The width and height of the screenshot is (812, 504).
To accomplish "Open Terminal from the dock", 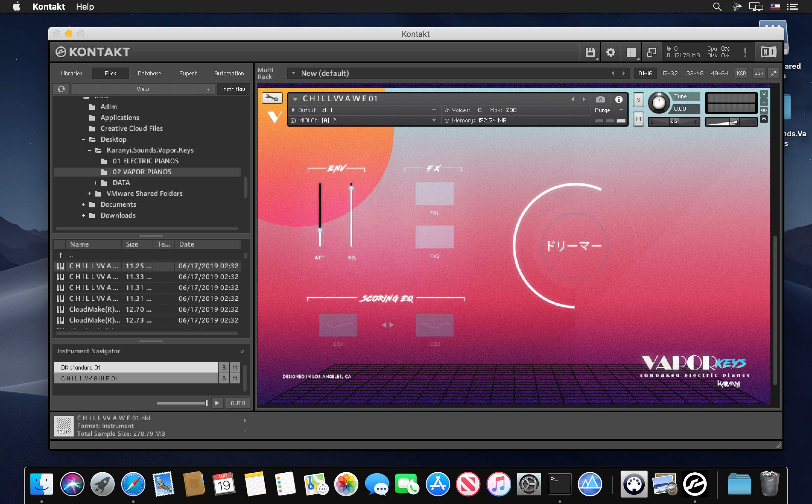I will (x=559, y=484).
